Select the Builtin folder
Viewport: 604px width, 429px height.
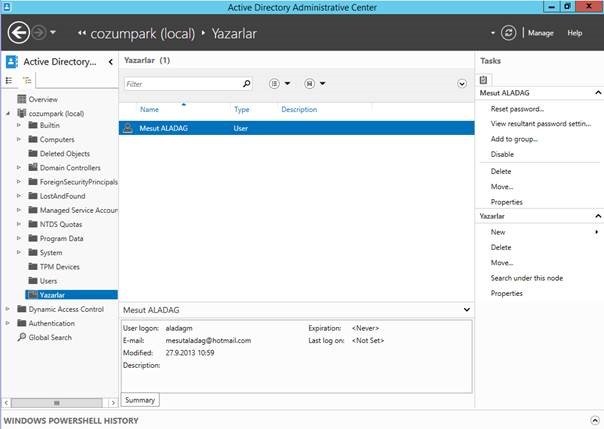click(50, 125)
